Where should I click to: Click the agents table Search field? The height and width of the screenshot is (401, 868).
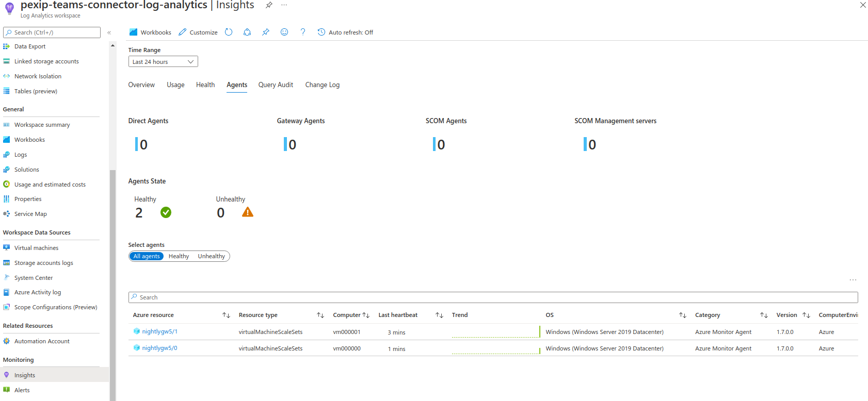(x=493, y=297)
